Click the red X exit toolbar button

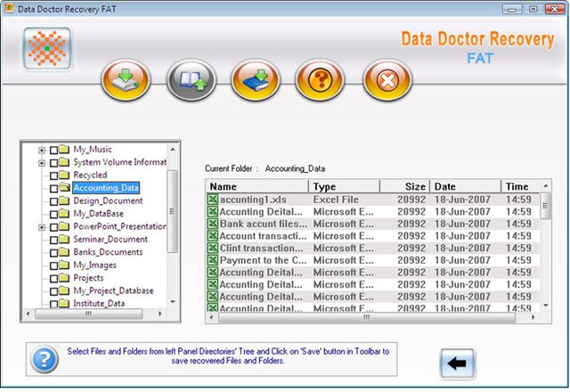click(387, 80)
